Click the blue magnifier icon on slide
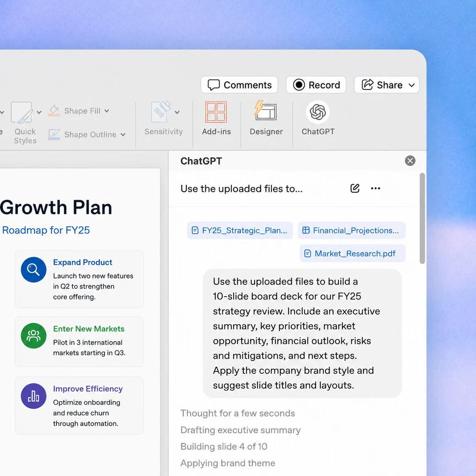 pyautogui.click(x=33, y=270)
